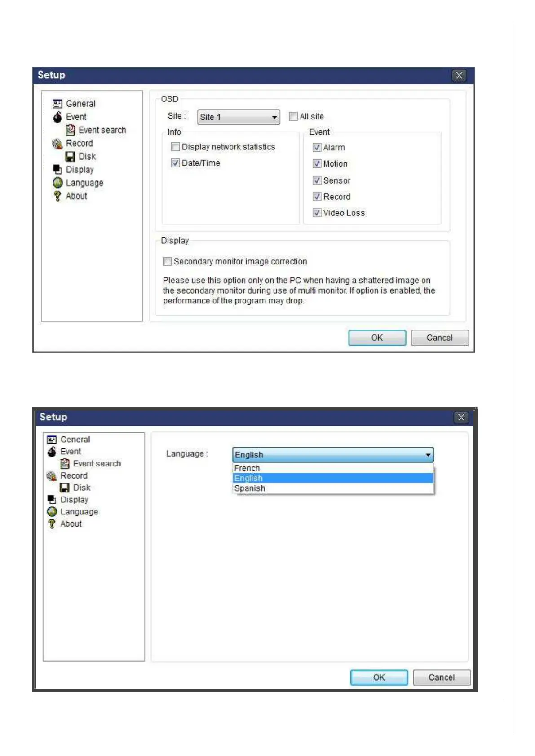Click Disk floppy icon in upper Setup window
Image resolution: width=535 pixels, height=756 pixels.
point(70,157)
